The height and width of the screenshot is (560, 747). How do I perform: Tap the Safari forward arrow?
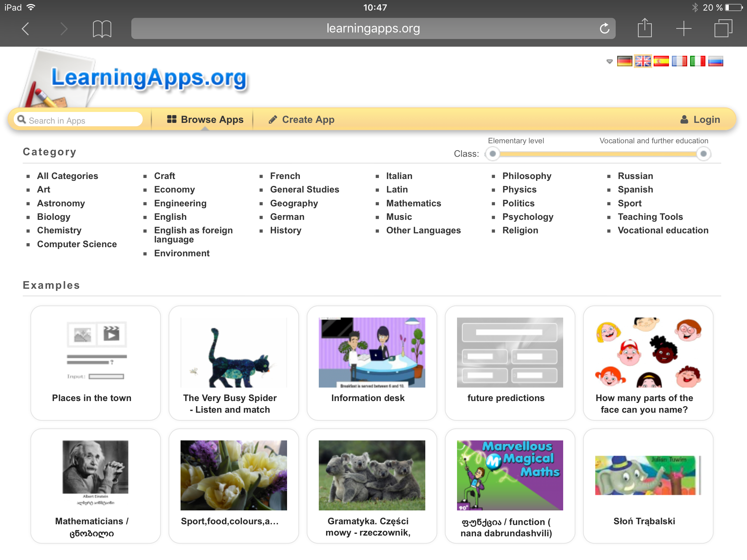tap(64, 28)
